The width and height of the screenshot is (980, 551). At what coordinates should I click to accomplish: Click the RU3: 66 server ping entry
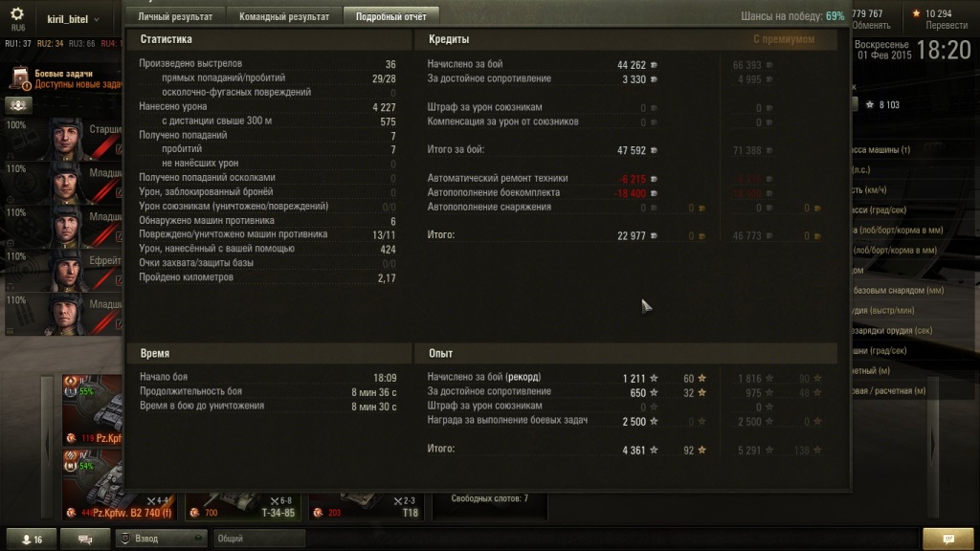tap(82, 44)
